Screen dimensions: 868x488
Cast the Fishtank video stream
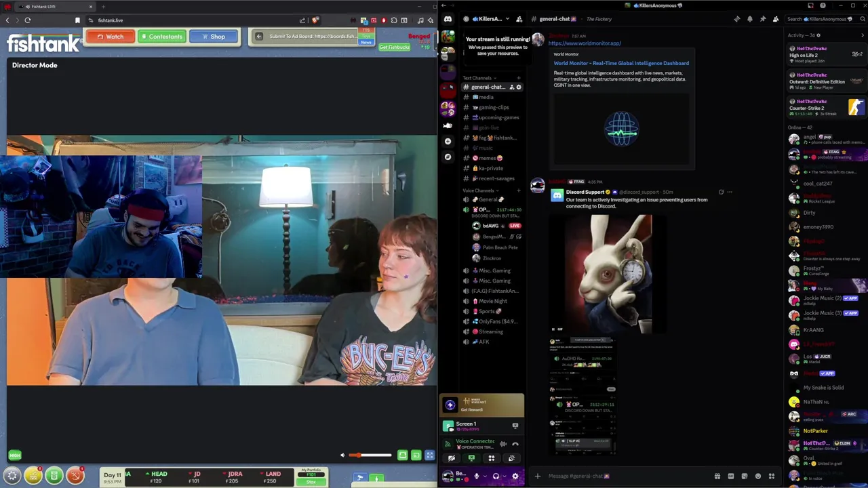(x=416, y=455)
